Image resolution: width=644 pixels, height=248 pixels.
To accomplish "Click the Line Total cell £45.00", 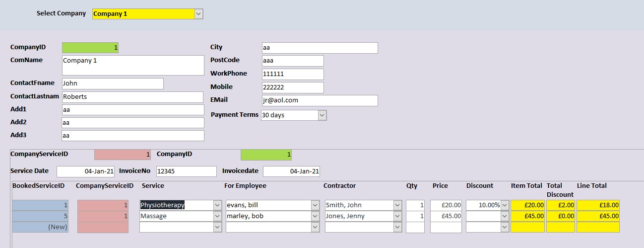I will [598, 216].
